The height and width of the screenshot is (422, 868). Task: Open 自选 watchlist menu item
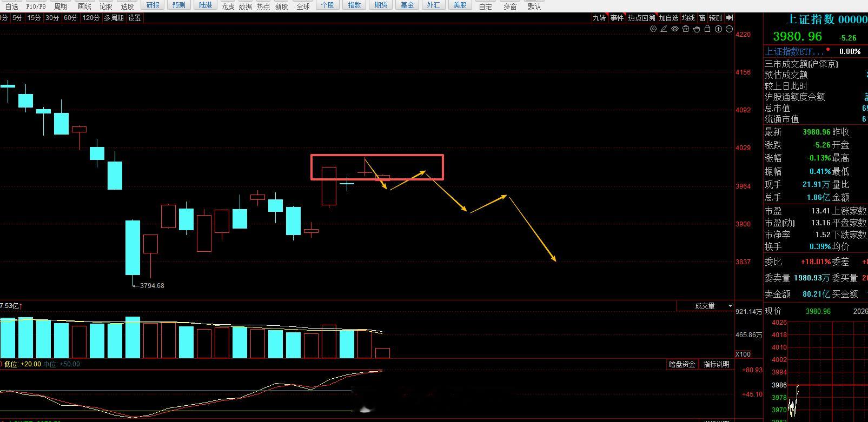pyautogui.click(x=12, y=6)
